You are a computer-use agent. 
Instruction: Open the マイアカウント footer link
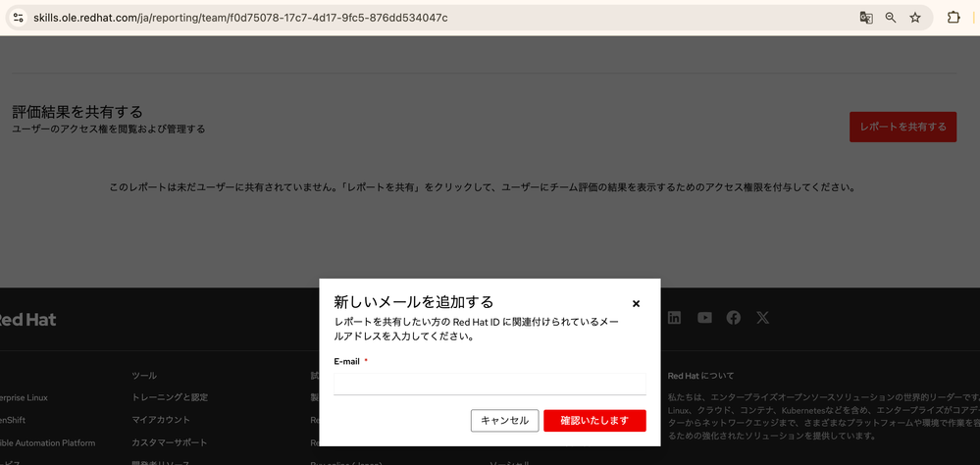click(161, 420)
